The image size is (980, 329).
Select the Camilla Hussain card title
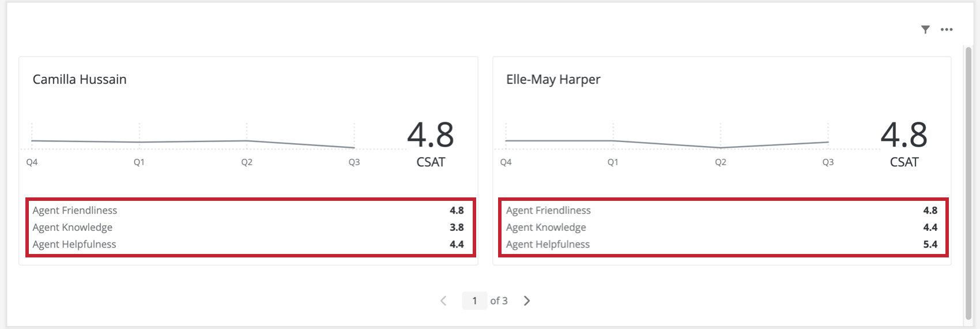pos(80,80)
